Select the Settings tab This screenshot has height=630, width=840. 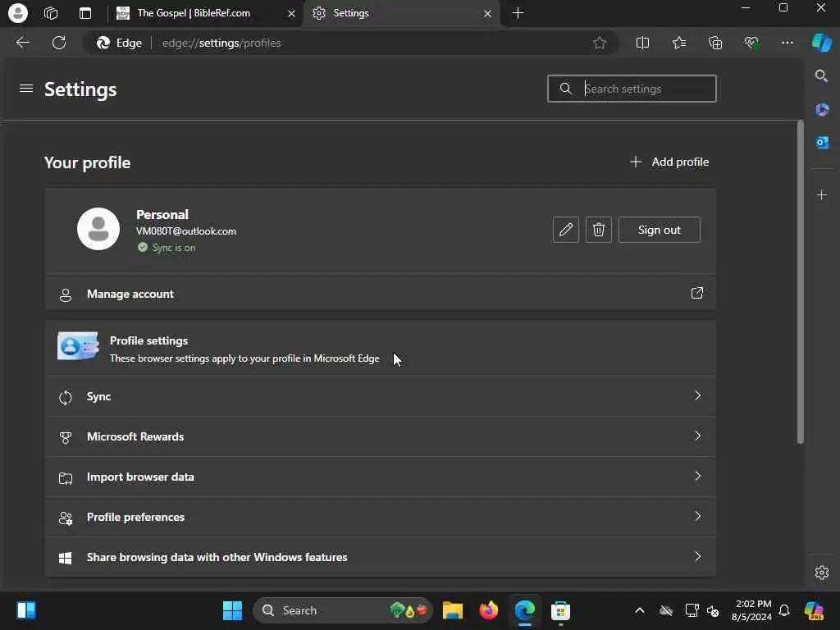click(402, 13)
